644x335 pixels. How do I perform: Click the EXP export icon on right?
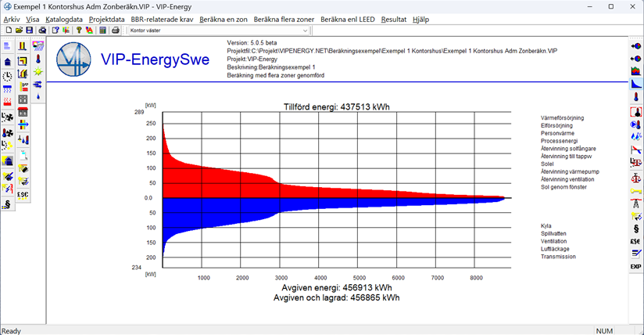click(x=635, y=267)
